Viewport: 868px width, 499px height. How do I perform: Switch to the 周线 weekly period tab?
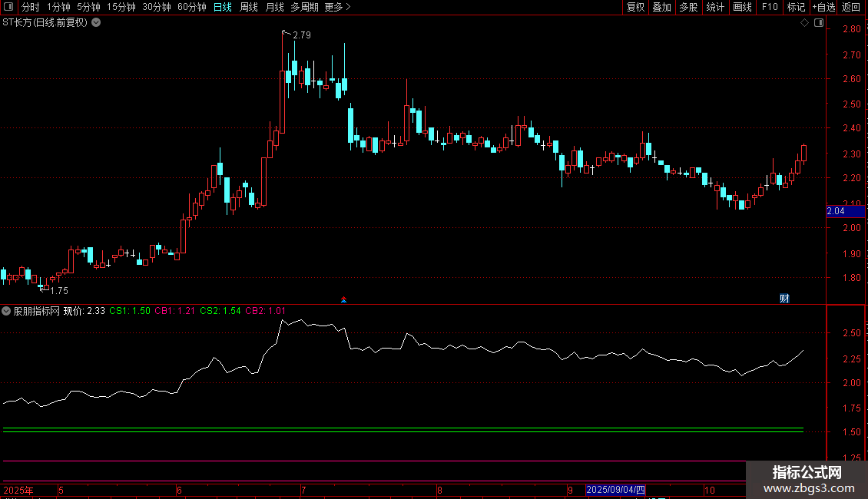[x=249, y=7]
